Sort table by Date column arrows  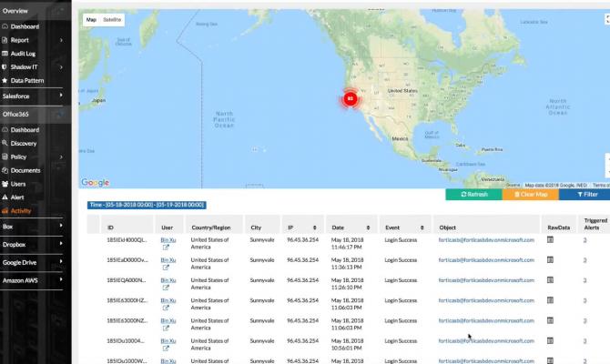click(368, 227)
